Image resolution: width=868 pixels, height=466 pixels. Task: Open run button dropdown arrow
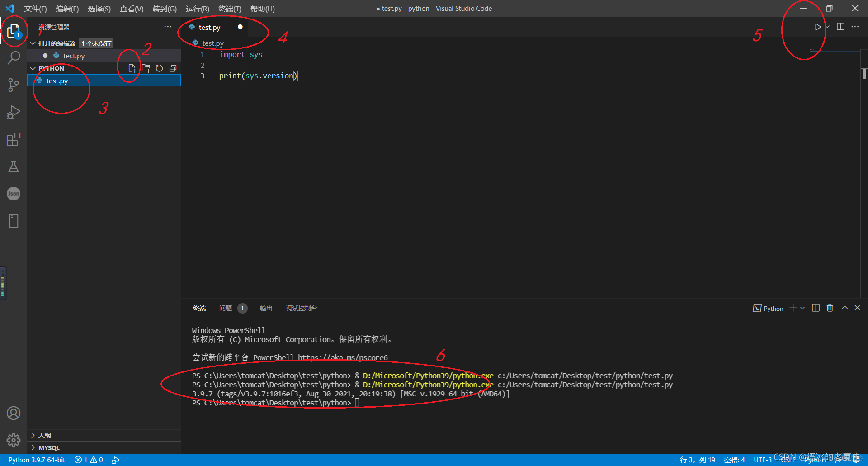(x=827, y=27)
